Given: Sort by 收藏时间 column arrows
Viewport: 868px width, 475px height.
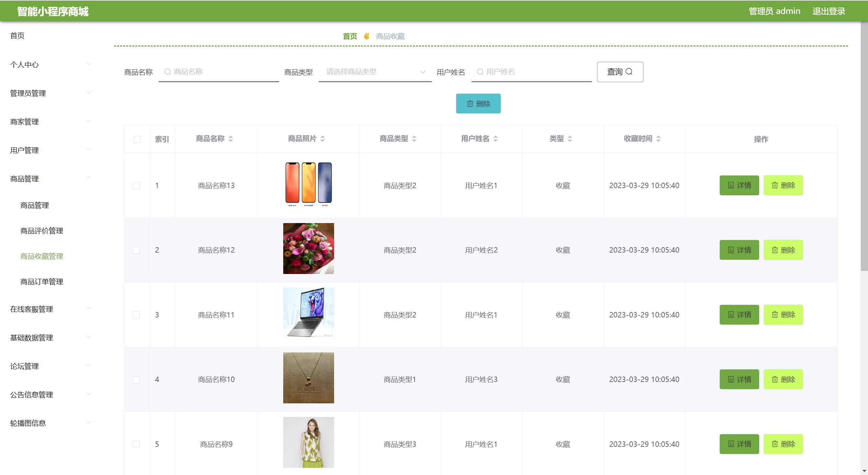Looking at the screenshot, I should click(658, 139).
